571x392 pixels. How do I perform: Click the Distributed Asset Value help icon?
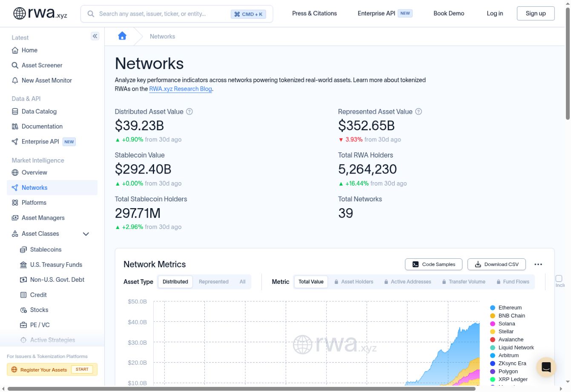click(189, 112)
